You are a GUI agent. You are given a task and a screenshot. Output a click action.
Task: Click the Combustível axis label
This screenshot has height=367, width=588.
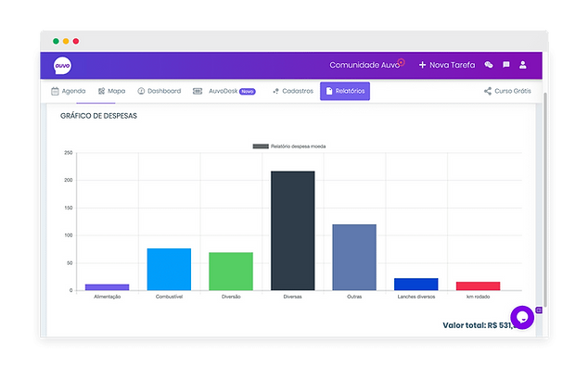[x=169, y=297]
